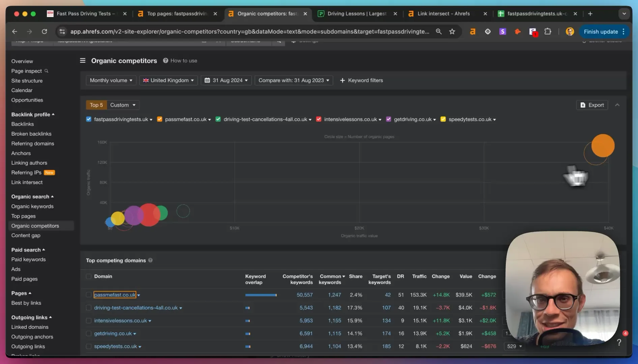Viewport: 638px width, 364px height.
Task: Open Organic keywords in the sidebar
Action: click(32, 206)
